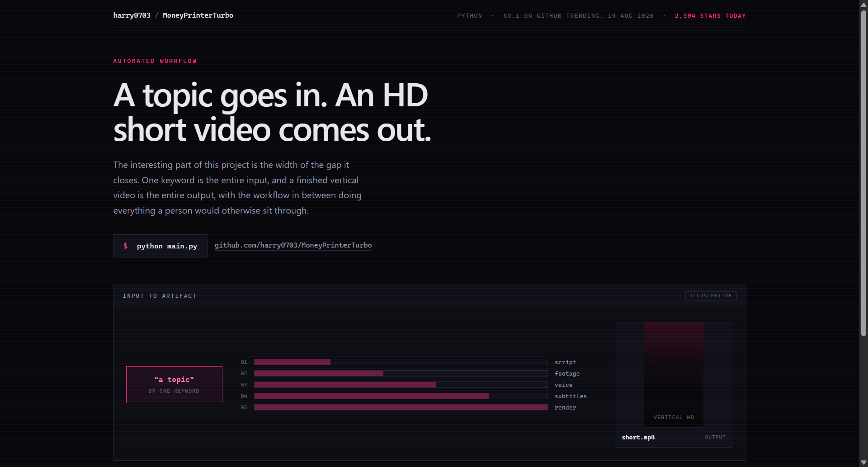
Task: Click the OUTPUT label
Action: coord(715,437)
